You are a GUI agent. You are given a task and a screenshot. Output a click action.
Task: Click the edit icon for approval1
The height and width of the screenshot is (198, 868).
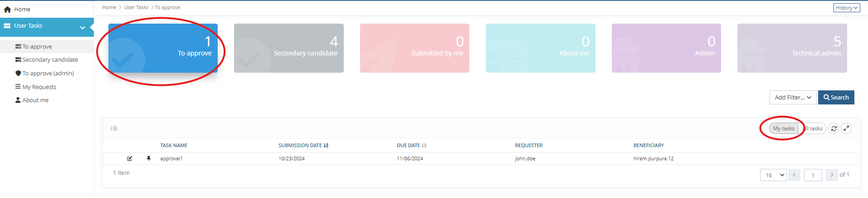point(130,158)
